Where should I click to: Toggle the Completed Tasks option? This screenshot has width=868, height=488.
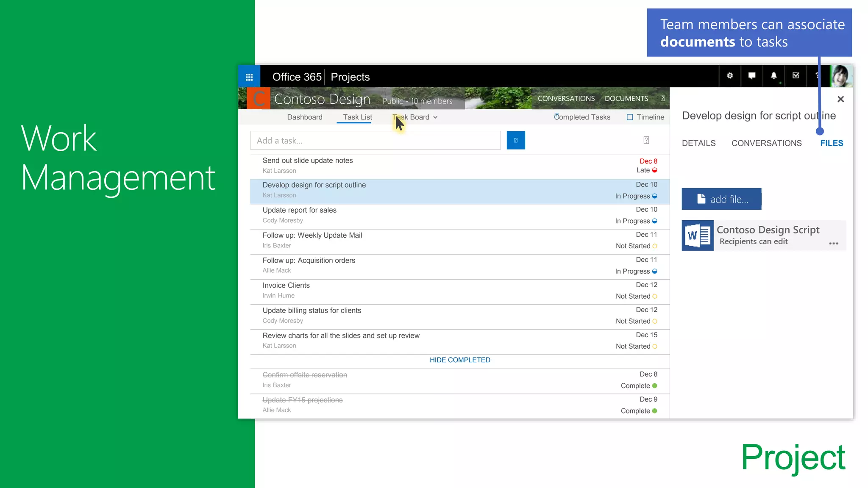pyautogui.click(x=556, y=116)
